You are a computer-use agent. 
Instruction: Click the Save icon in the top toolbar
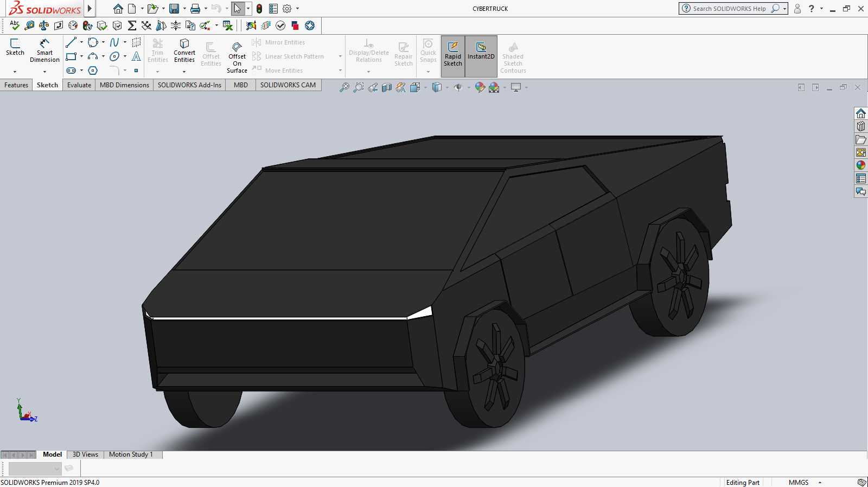(x=174, y=9)
